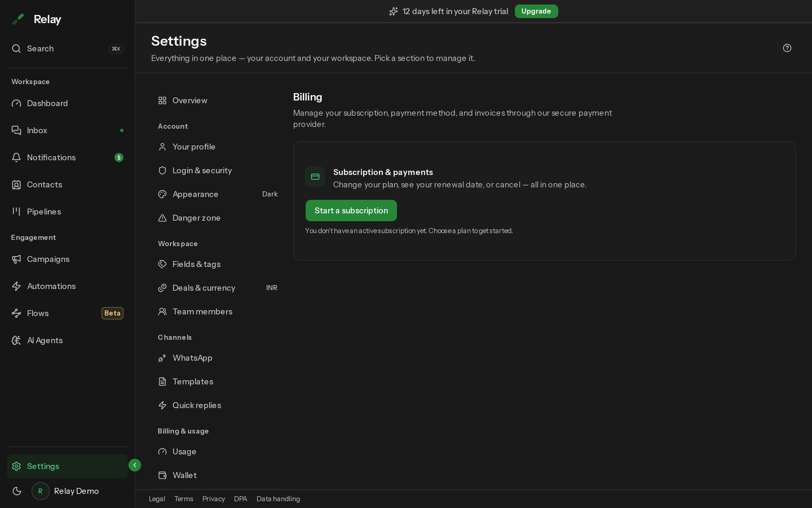
Task: Open Quick replies settings
Action: 218,405
